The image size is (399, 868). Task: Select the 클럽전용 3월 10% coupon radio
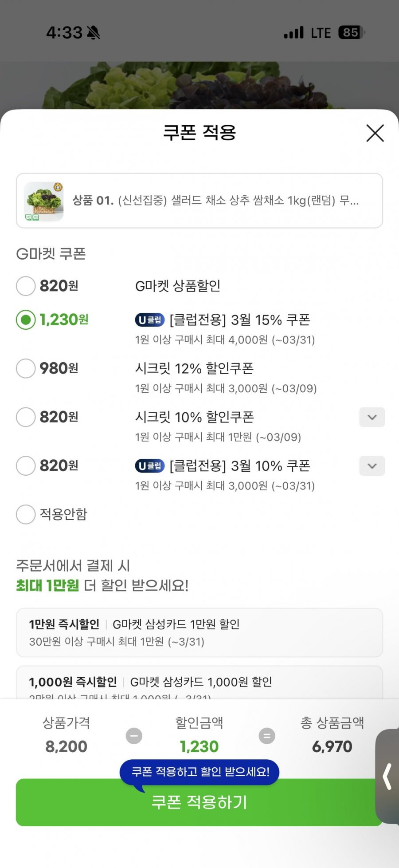pos(26,466)
